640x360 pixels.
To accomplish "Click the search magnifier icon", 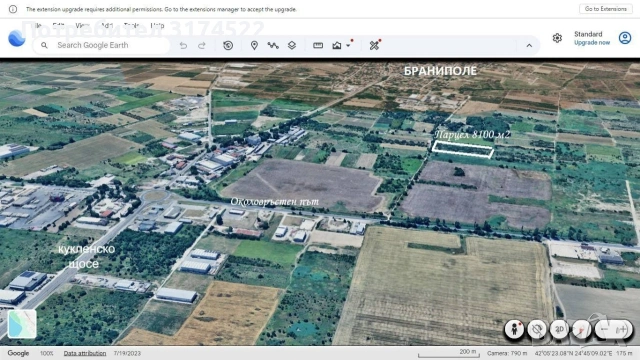I will tap(44, 45).
